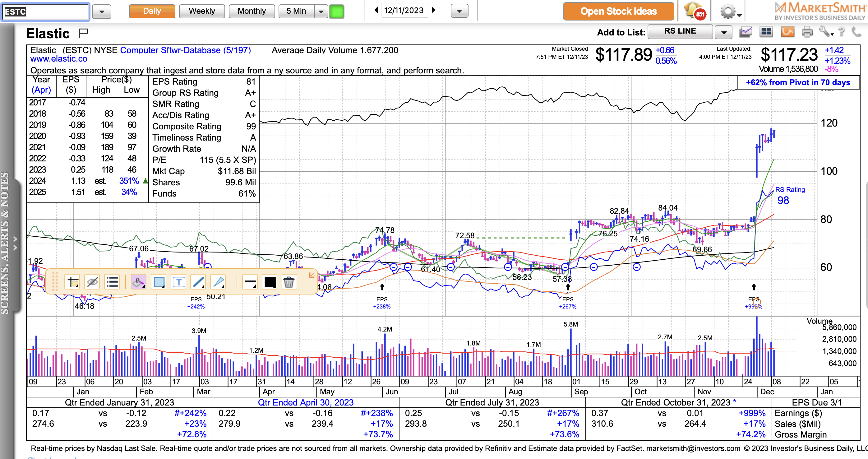
Task: Toggle the green 5 Min indicator
Action: [x=336, y=12]
